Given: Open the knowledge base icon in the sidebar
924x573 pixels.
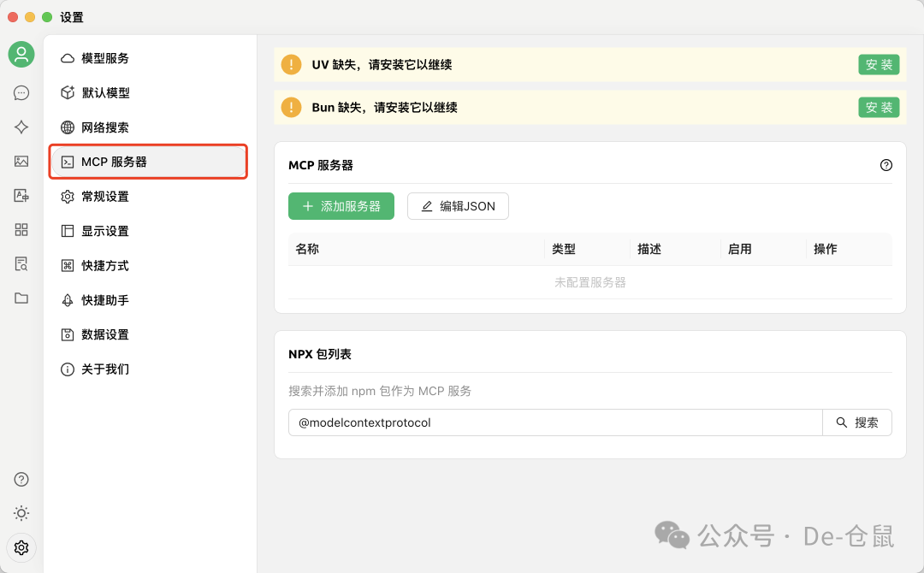Looking at the screenshot, I should (21, 263).
